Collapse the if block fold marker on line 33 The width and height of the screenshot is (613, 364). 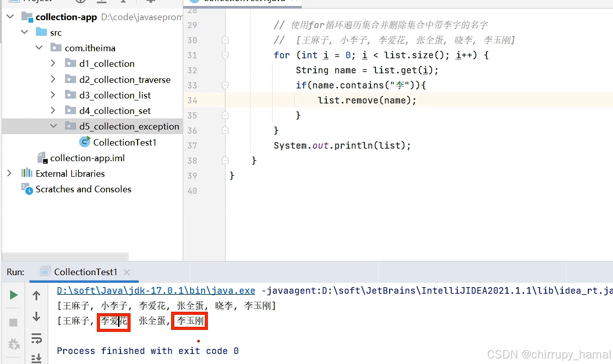pyautogui.click(x=225, y=85)
